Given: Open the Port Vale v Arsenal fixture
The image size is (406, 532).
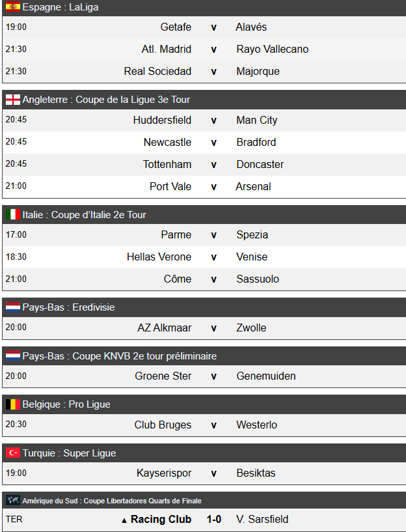Looking at the screenshot, I should [213, 187].
